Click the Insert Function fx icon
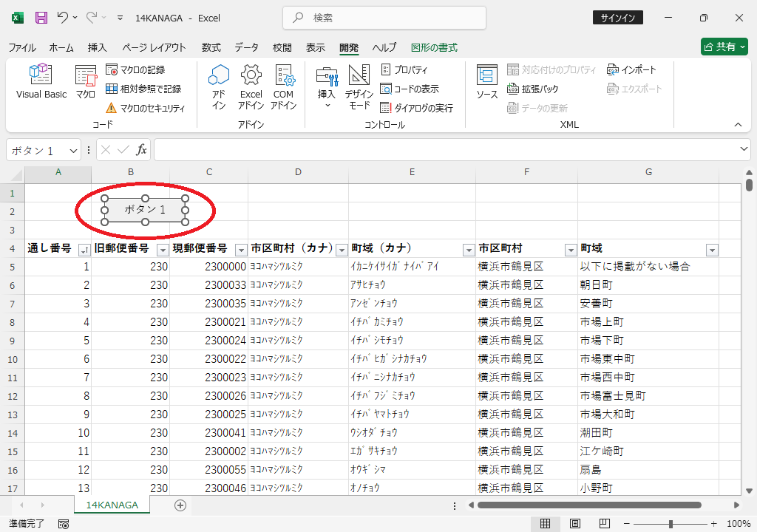Image resolution: width=757 pixels, height=532 pixels. click(141, 150)
